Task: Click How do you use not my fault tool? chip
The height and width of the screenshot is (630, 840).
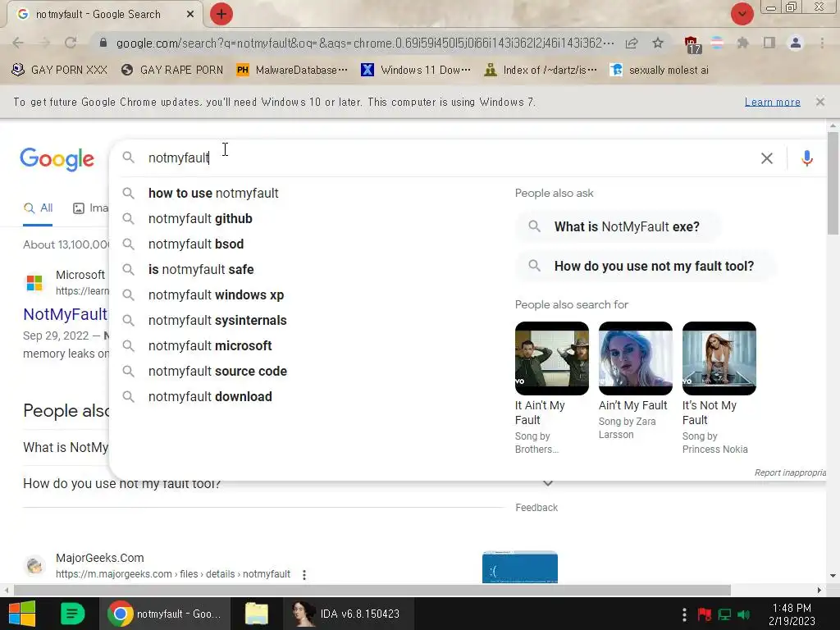Action: [645, 267]
